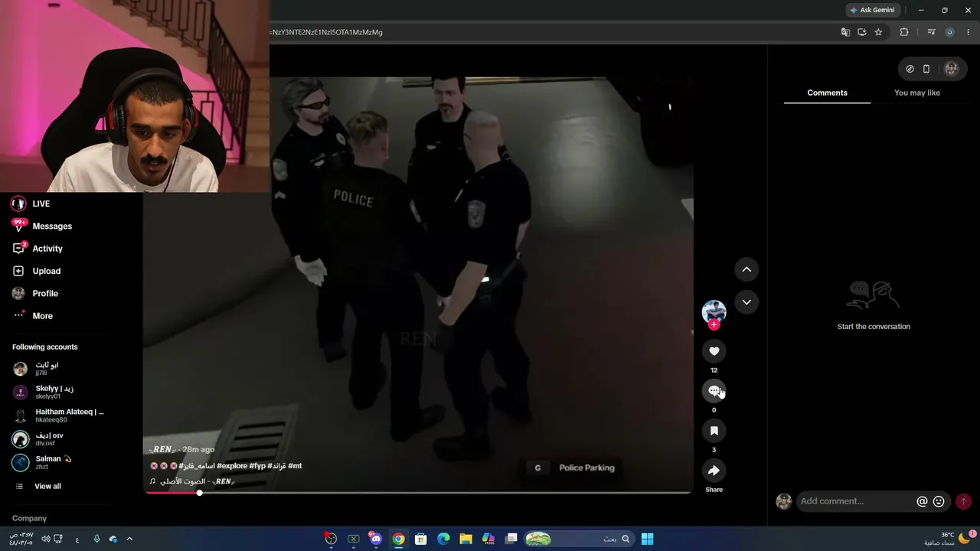Switch to the Comments tab
980x551 pixels.
pyautogui.click(x=827, y=93)
